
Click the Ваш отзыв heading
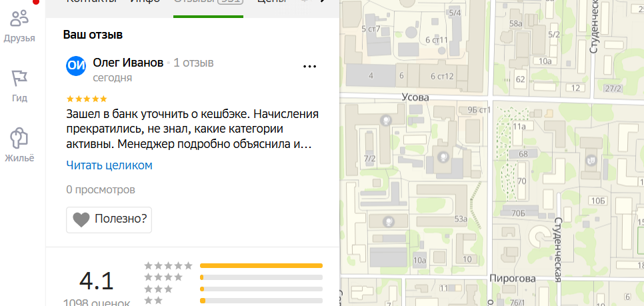(x=93, y=35)
